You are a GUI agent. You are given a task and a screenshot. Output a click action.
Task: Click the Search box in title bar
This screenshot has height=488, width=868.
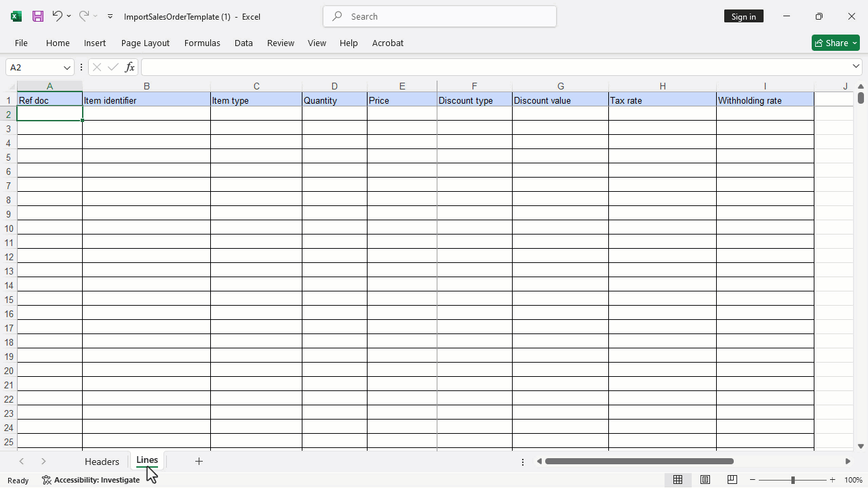440,16
